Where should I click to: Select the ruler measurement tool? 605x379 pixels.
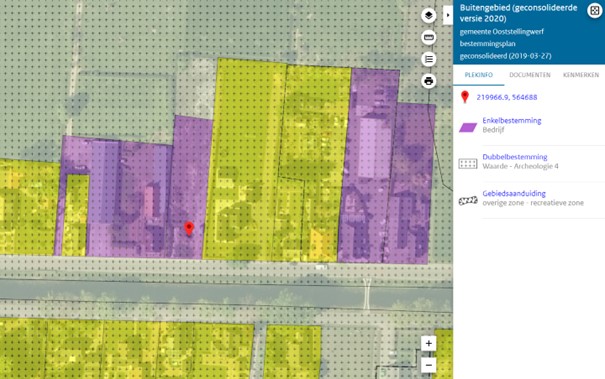click(x=428, y=37)
